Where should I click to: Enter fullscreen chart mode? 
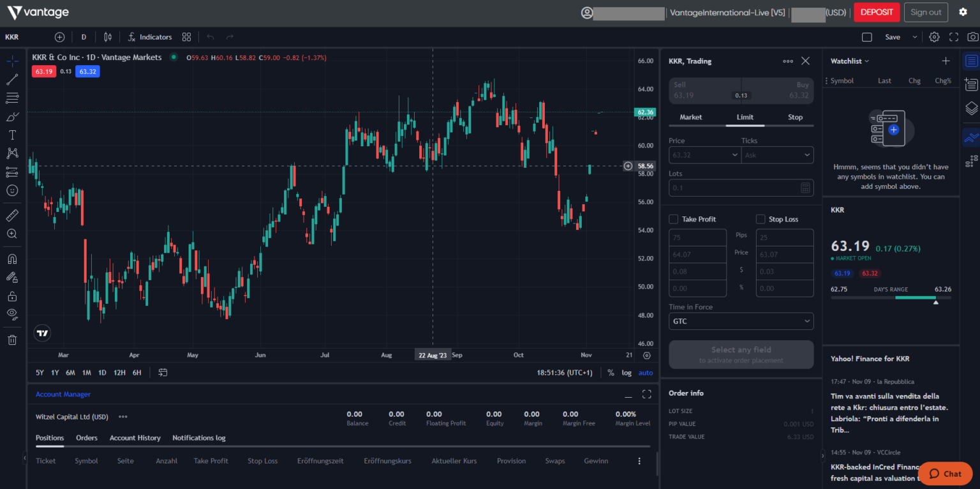pos(954,37)
